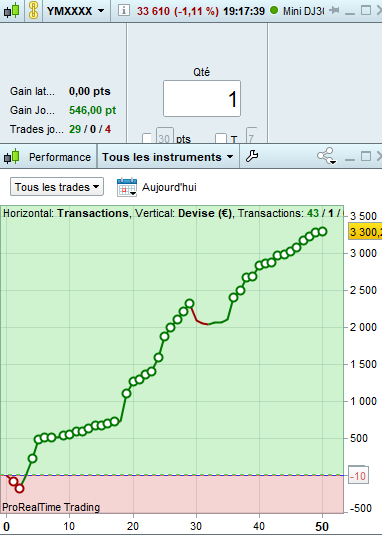Click the last green point on the equity curve

pyautogui.click(x=322, y=232)
